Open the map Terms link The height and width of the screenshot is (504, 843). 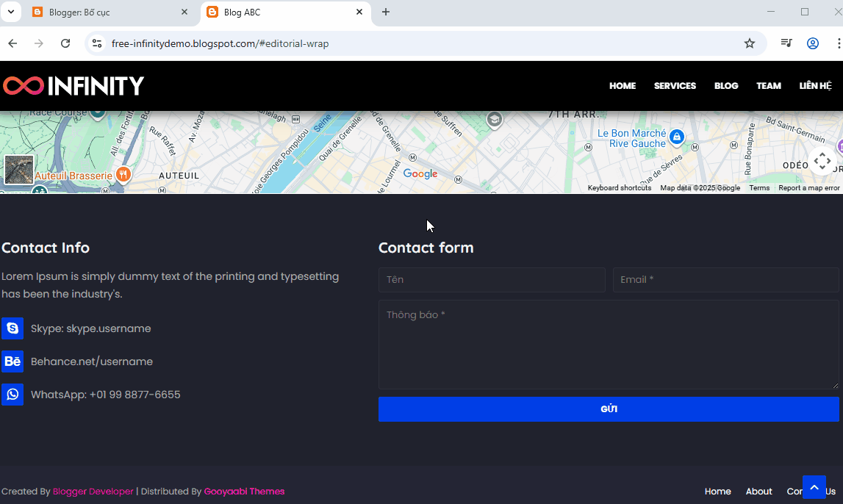coord(759,188)
